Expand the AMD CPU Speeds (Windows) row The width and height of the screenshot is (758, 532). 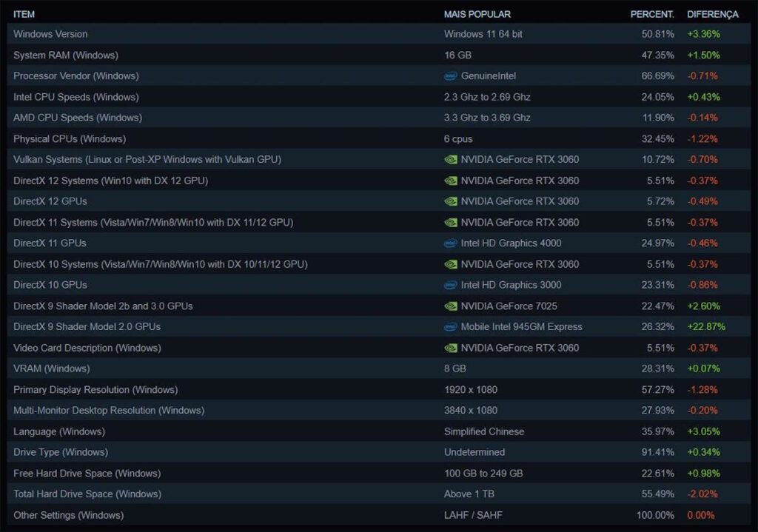(x=378, y=118)
